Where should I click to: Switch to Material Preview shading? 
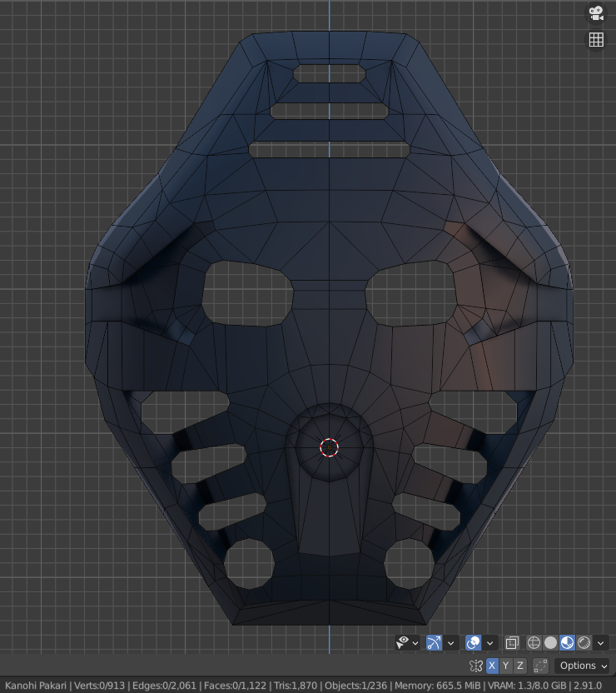568,643
